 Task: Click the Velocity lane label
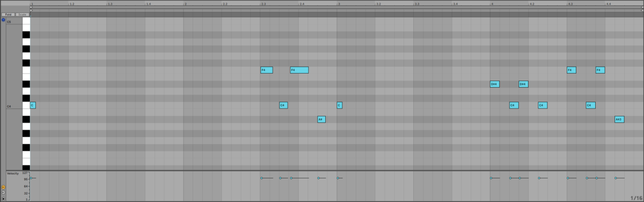point(12,174)
